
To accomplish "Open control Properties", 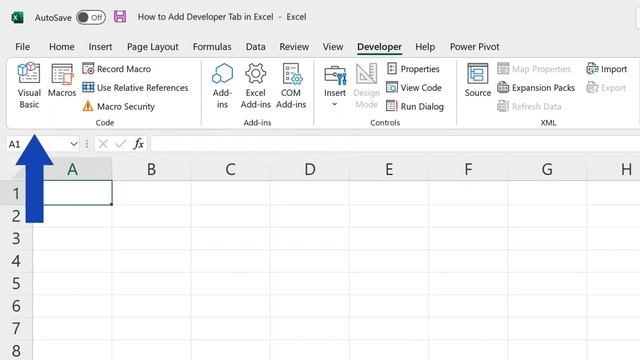I will (x=413, y=69).
